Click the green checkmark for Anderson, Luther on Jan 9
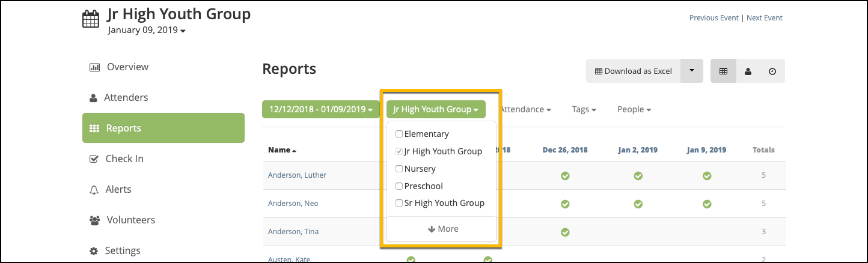This screenshot has height=263, width=868. (707, 176)
